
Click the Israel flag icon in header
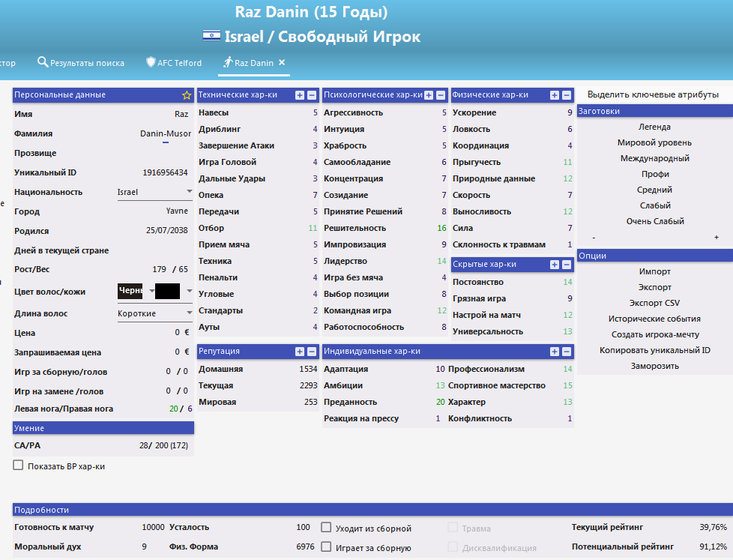pyautogui.click(x=212, y=35)
